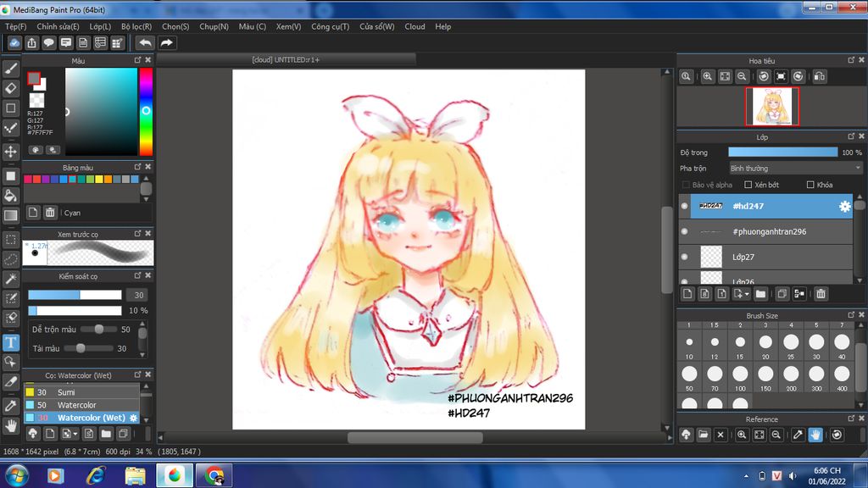The image size is (868, 488).
Task: Select the transparent color swatch
Action: coord(37,100)
